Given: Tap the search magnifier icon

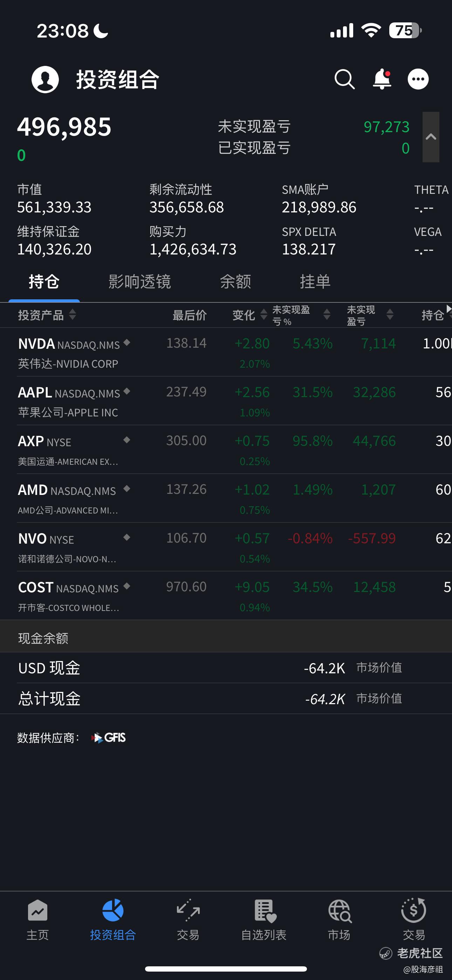Looking at the screenshot, I should coord(344,80).
